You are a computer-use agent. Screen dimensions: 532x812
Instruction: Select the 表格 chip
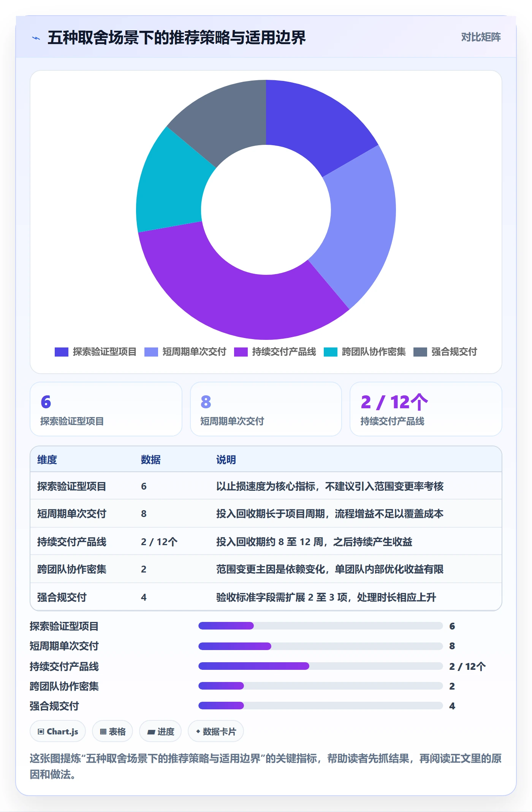(x=112, y=731)
